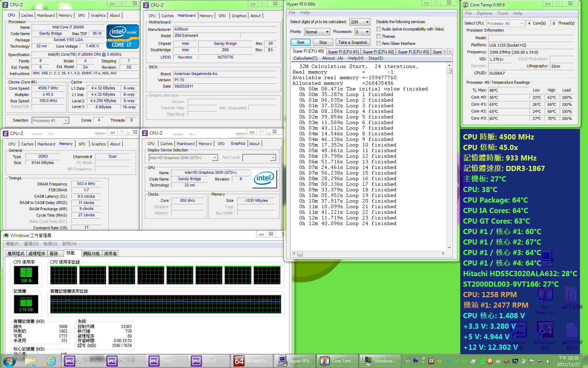Switch to Core Temp taskbar button
Screen dimensions: 588x368
(x=337, y=361)
